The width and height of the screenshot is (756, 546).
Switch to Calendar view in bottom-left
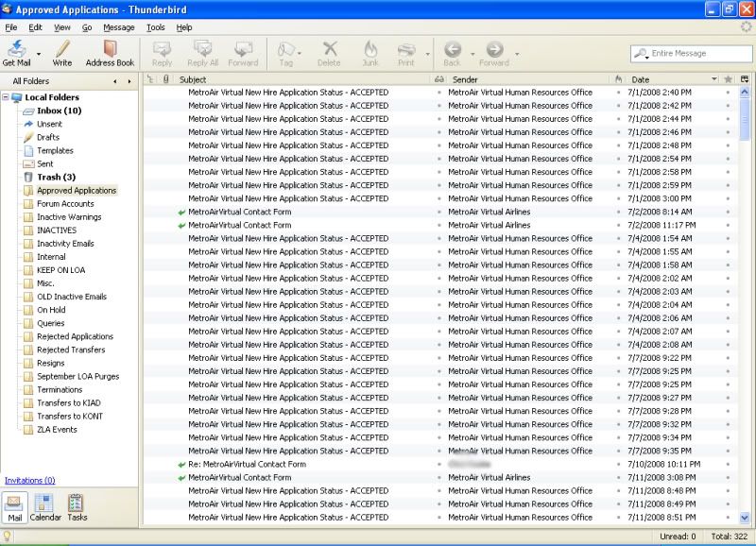tap(44, 507)
